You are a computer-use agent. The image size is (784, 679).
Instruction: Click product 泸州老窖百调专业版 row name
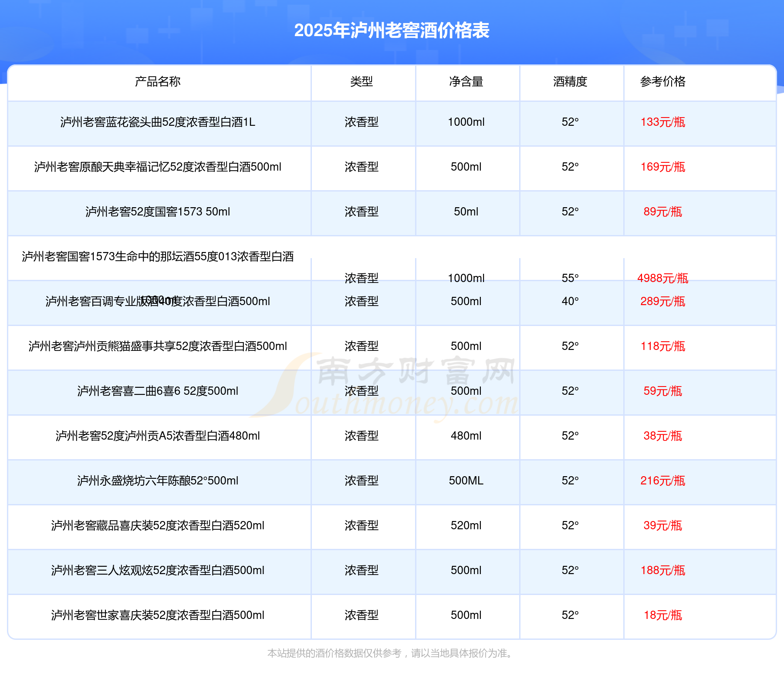(158, 301)
